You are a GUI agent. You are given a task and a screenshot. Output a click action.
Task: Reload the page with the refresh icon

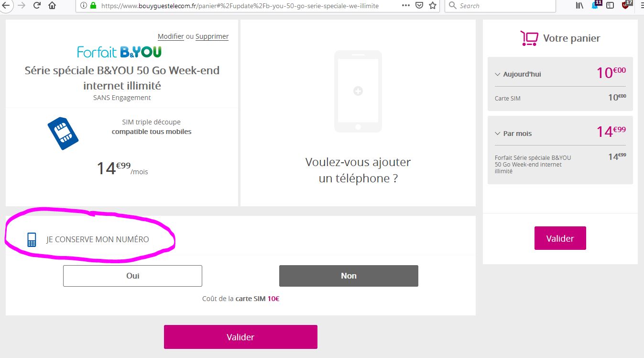(37, 6)
